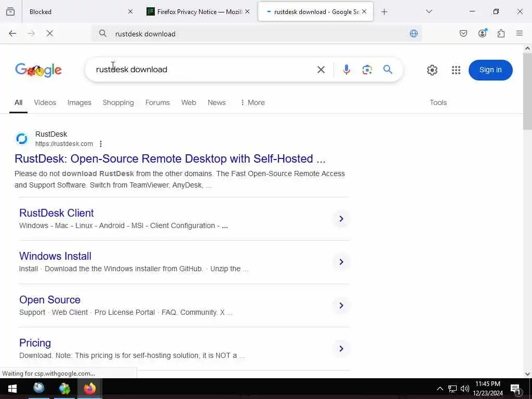Click the scrollbar down arrow

coord(528,374)
